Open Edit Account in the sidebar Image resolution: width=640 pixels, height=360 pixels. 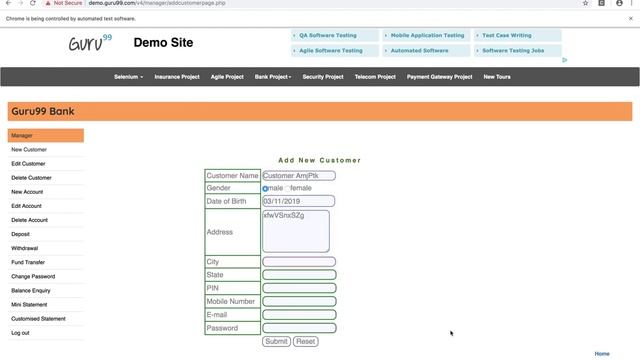(x=26, y=206)
